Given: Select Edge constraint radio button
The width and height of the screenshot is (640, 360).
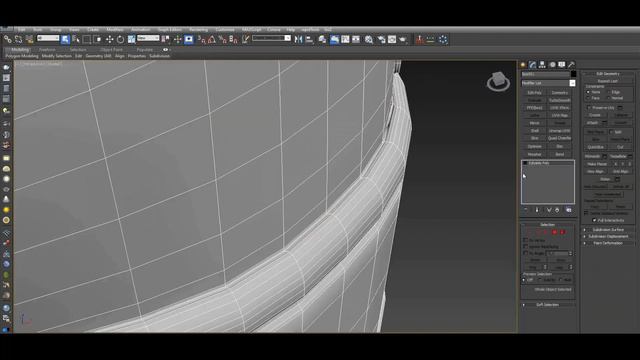Looking at the screenshot, I should pyautogui.click(x=609, y=92).
